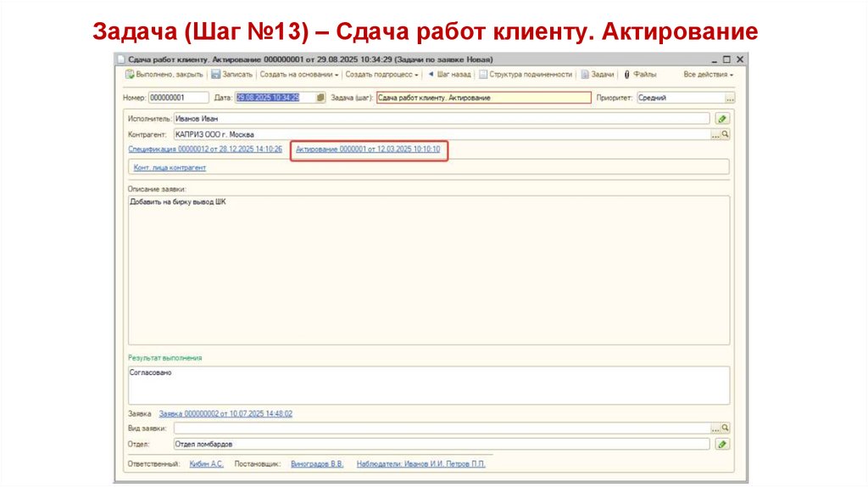Open the 'Виноградов В.В.' link
Screen dimensions: 868x487
(x=317, y=464)
